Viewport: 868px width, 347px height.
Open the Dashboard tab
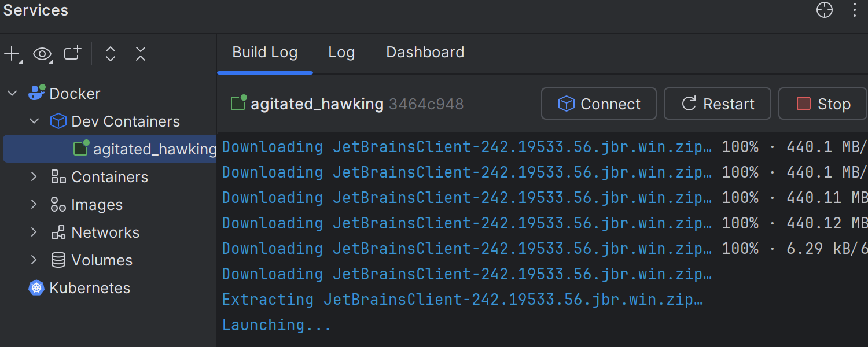point(425,53)
